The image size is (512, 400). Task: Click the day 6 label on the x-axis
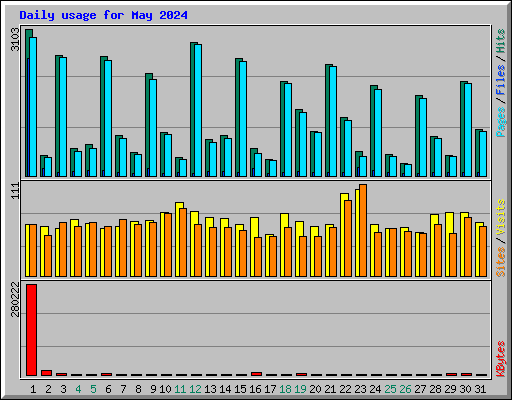pyautogui.click(x=108, y=389)
